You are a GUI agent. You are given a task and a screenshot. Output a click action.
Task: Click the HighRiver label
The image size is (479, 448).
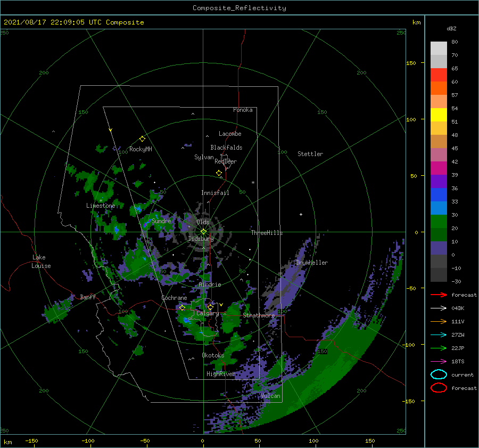tap(221, 374)
